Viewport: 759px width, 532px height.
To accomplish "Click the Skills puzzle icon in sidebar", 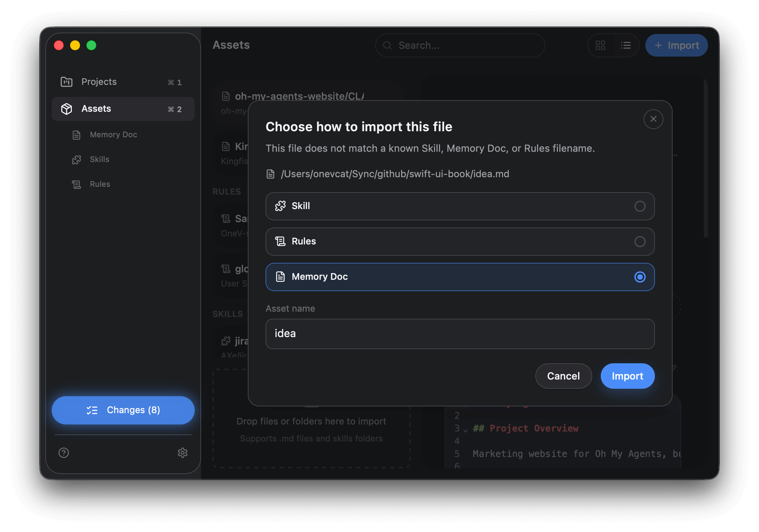I will (76, 160).
